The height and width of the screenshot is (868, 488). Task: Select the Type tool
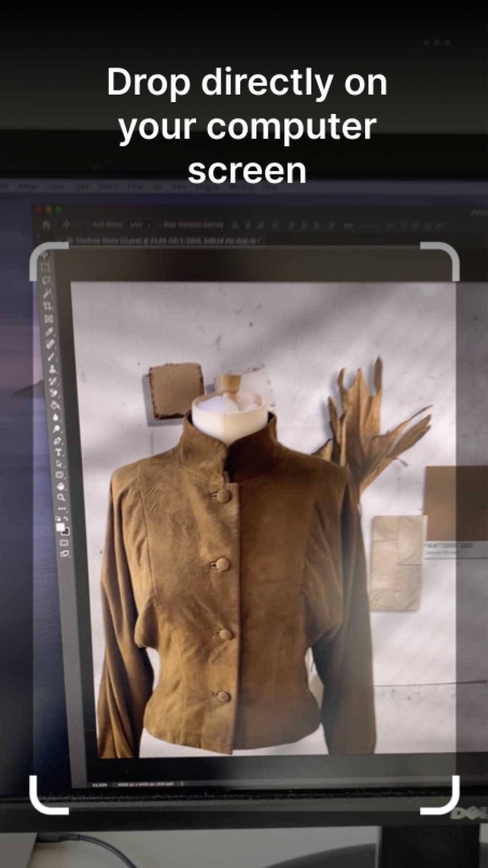point(59,453)
